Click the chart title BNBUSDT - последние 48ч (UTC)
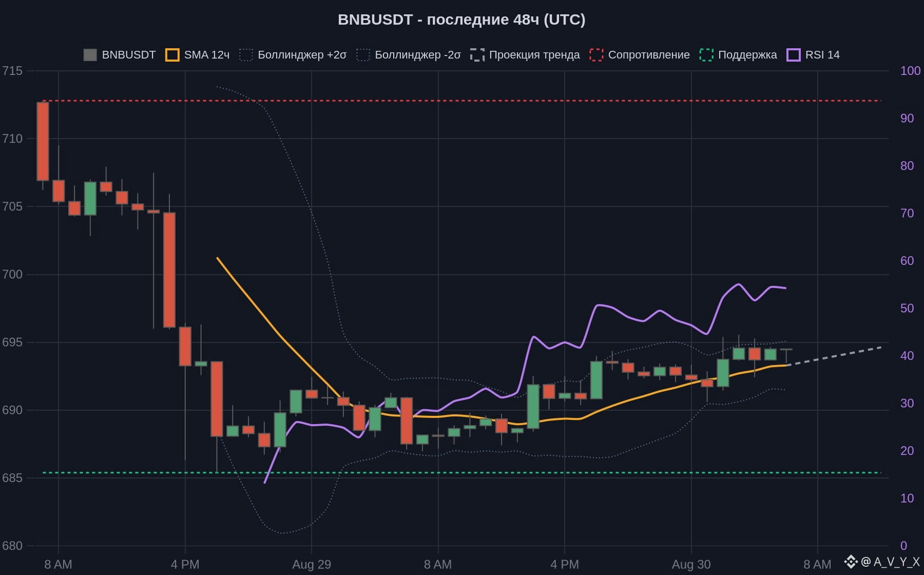Viewport: 924px width, 575px height. tap(461, 20)
